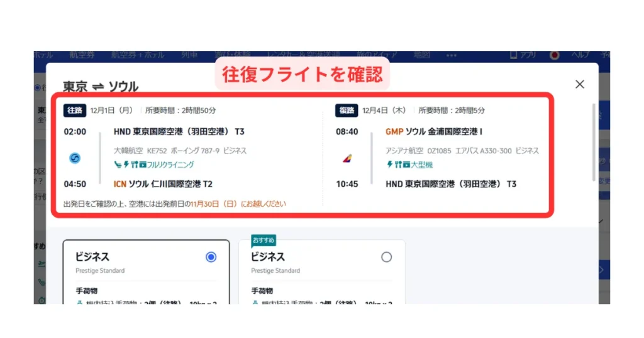Click the 大型機 aircraft label
644x338 pixels.
pyautogui.click(x=421, y=165)
